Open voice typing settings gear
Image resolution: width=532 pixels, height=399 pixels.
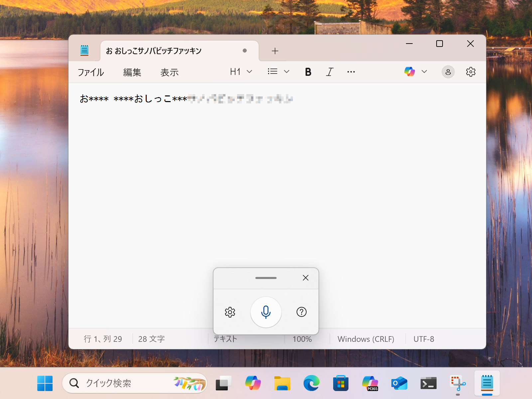click(x=230, y=312)
